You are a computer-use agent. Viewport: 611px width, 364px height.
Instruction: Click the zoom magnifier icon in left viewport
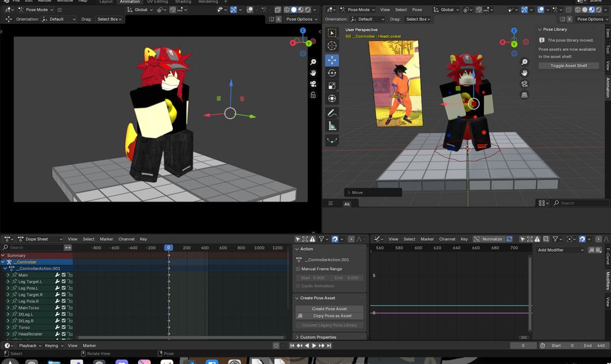(313, 62)
